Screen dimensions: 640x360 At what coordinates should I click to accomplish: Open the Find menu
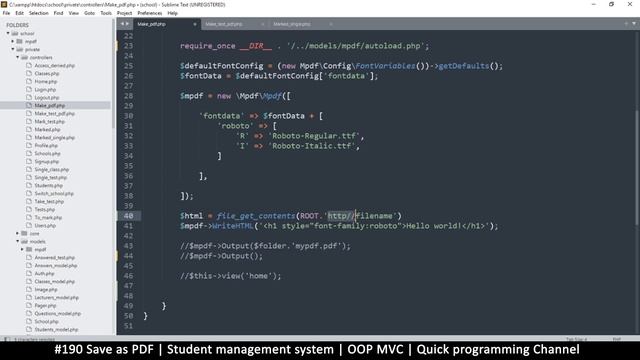click(x=58, y=13)
